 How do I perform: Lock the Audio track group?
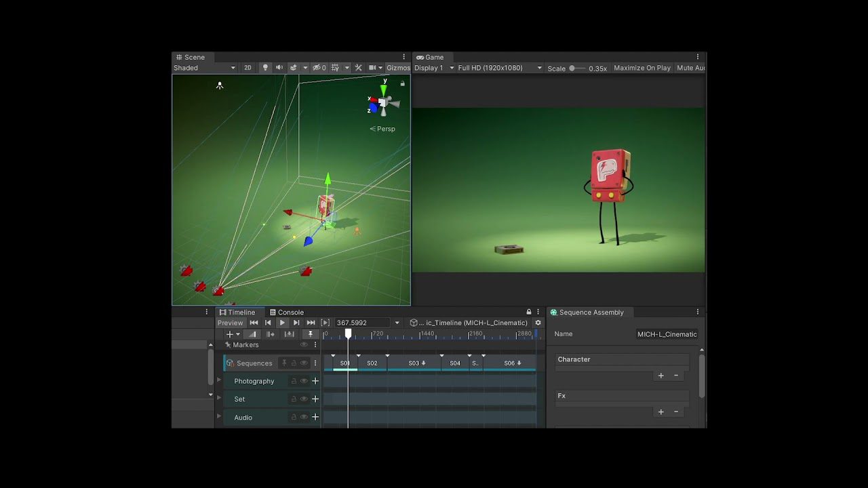[x=294, y=418]
